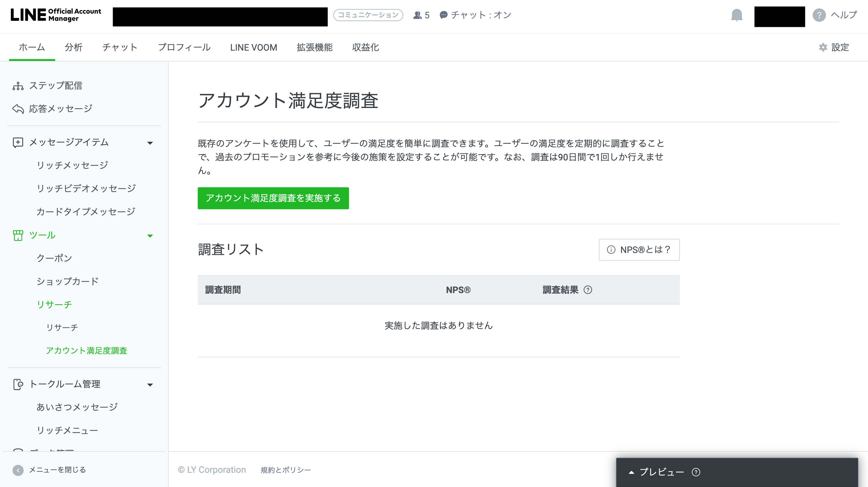Image resolution: width=868 pixels, height=487 pixels.
Task: Click the help question mark icon
Action: click(819, 15)
